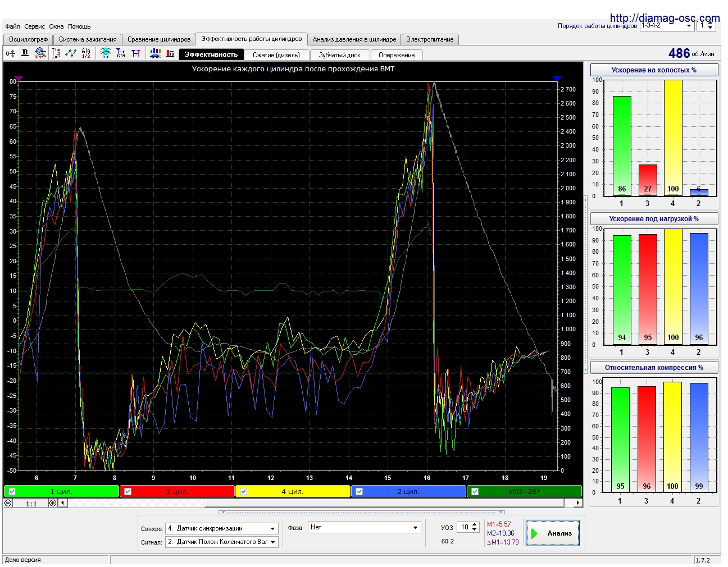Image resolution: width=728 pixels, height=567 pixels.
Task: Click the Демо версия status bar text
Action: pos(23,560)
